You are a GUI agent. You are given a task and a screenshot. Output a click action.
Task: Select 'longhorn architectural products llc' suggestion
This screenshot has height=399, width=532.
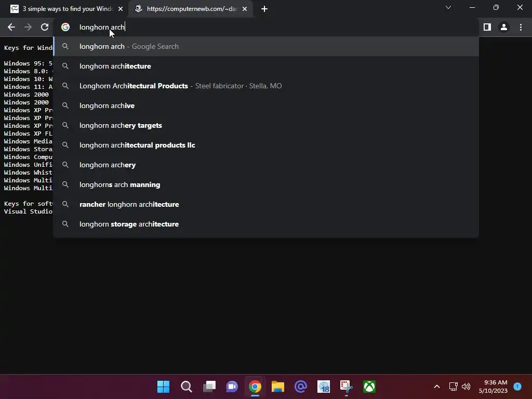click(x=266, y=145)
